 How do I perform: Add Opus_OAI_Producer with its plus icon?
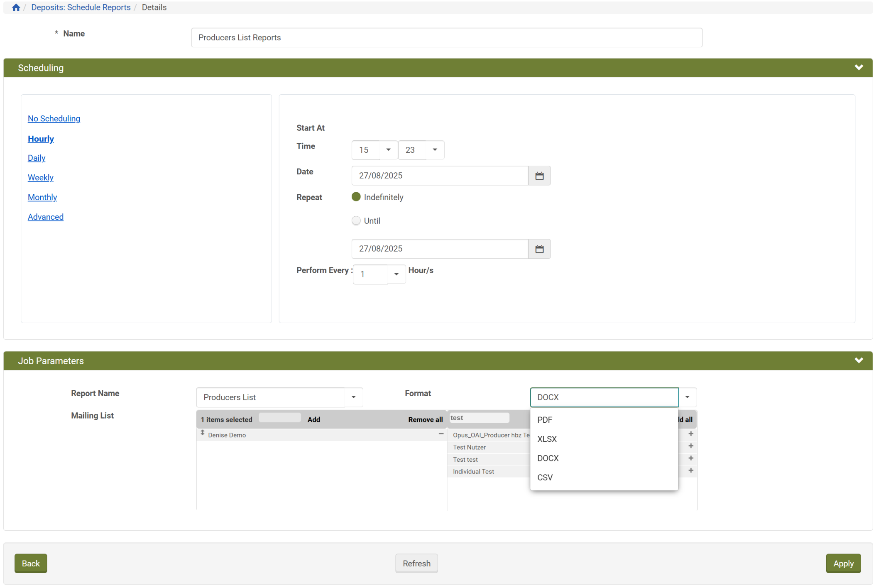pos(690,434)
